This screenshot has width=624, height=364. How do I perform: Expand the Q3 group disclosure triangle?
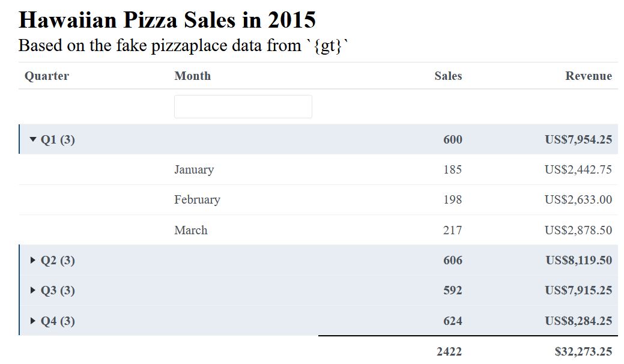[x=33, y=290]
